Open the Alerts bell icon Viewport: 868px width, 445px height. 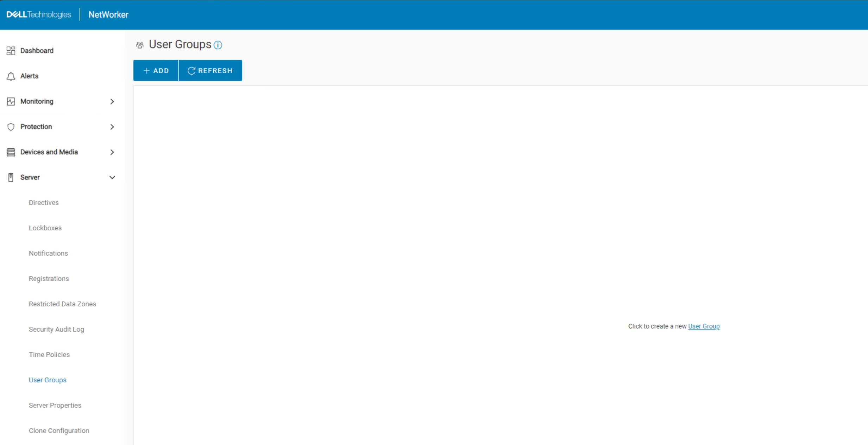[11, 76]
